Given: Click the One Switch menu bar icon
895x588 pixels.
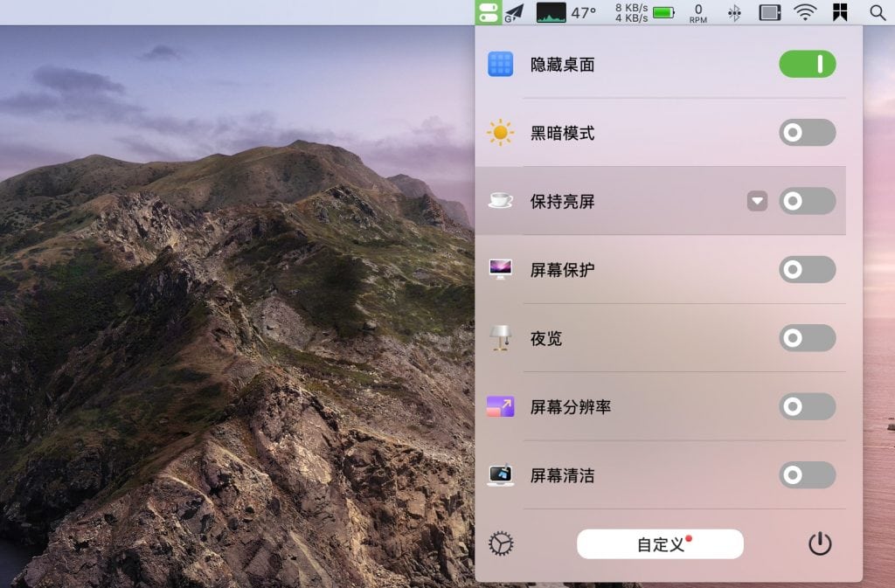Looking at the screenshot, I should point(488,12).
